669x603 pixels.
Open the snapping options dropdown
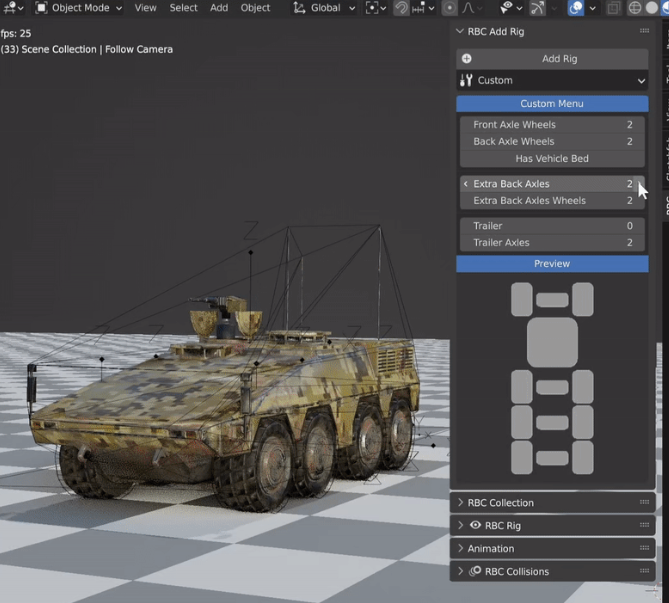click(424, 8)
